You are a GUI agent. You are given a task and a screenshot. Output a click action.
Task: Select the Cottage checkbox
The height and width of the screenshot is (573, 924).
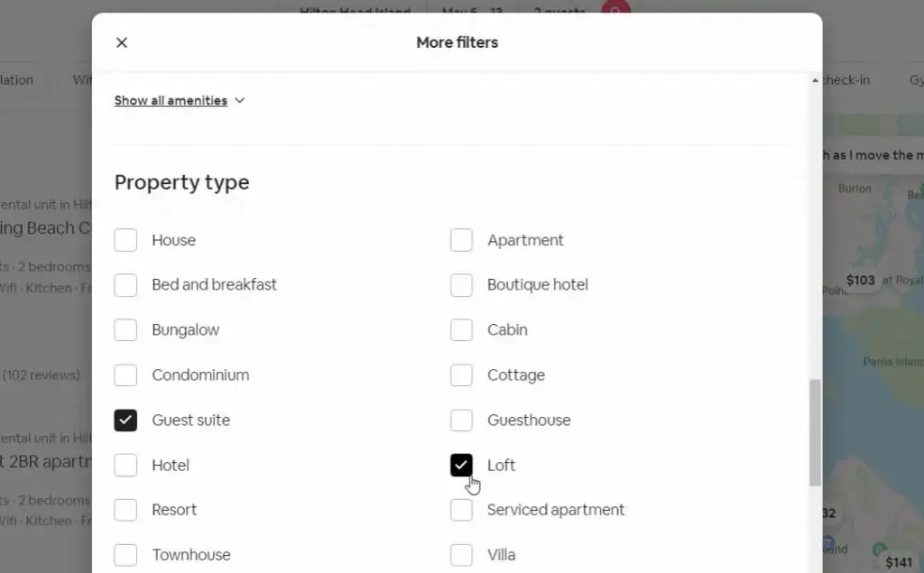(x=461, y=374)
